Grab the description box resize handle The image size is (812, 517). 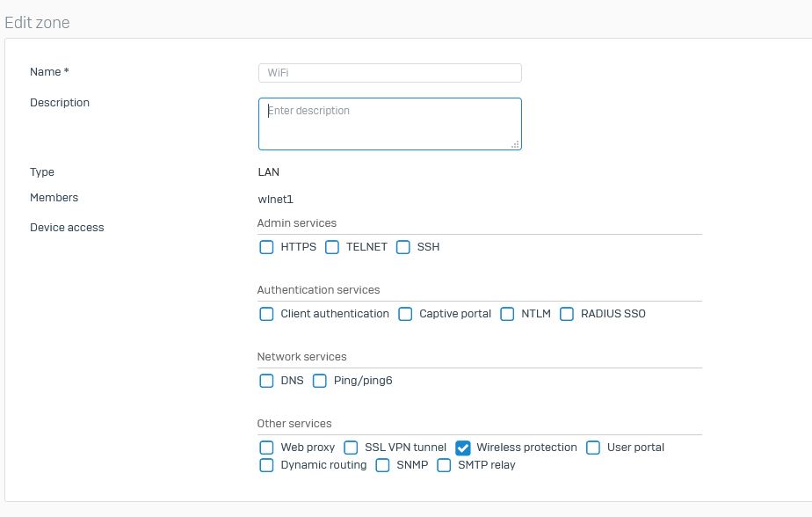pos(515,144)
